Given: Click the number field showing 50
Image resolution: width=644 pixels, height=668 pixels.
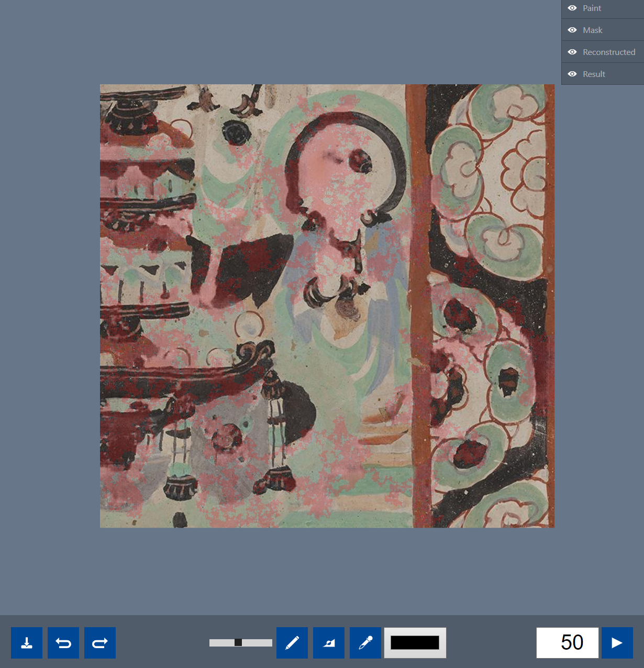Looking at the screenshot, I should 568,643.
